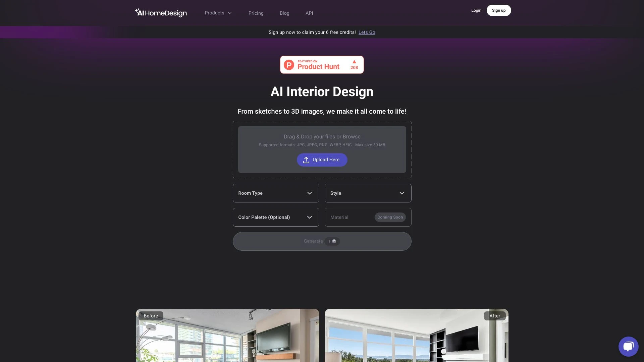Expand the Room Type selector dropdown
The height and width of the screenshot is (362, 644).
pos(276,193)
